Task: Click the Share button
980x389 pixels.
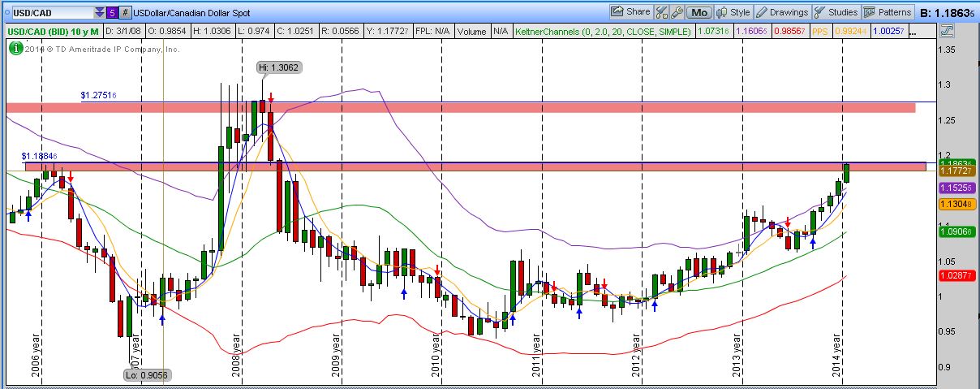Action: tap(630, 12)
